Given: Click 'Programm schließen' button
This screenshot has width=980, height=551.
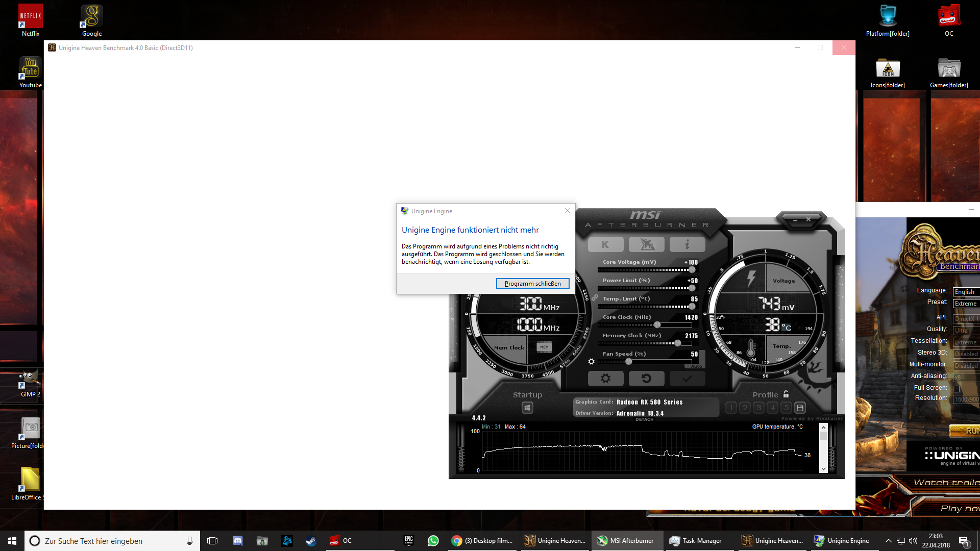Looking at the screenshot, I should point(532,284).
